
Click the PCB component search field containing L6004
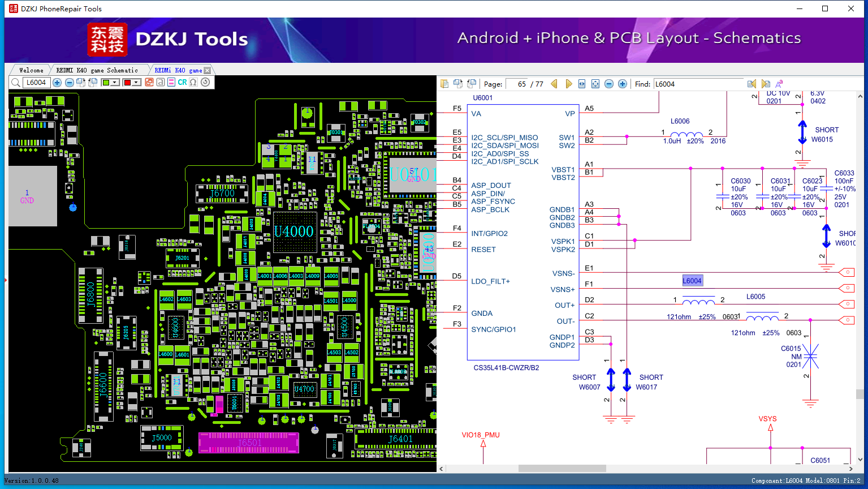36,83
